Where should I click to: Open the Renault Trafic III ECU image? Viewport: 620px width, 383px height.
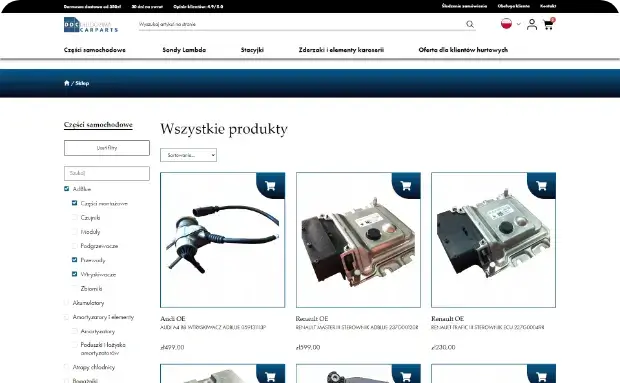point(493,240)
